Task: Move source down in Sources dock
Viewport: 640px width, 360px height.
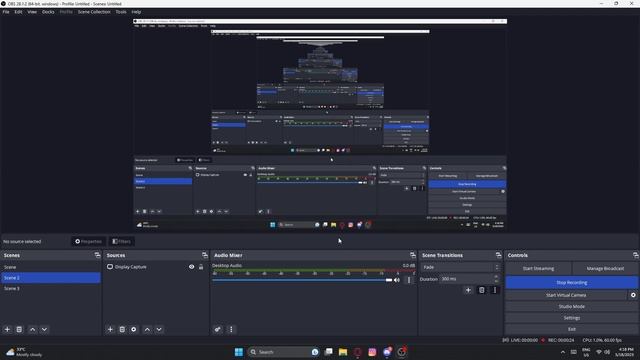Action: pyautogui.click(x=159, y=329)
